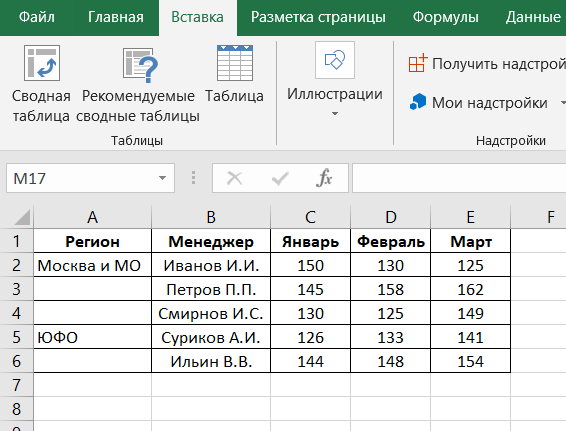Open the Формулы tab

[445, 17]
